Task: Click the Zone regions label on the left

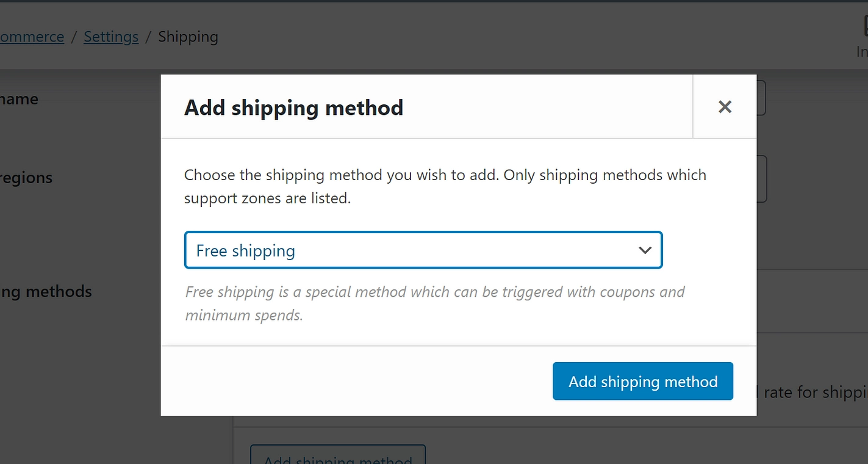Action: [26, 178]
